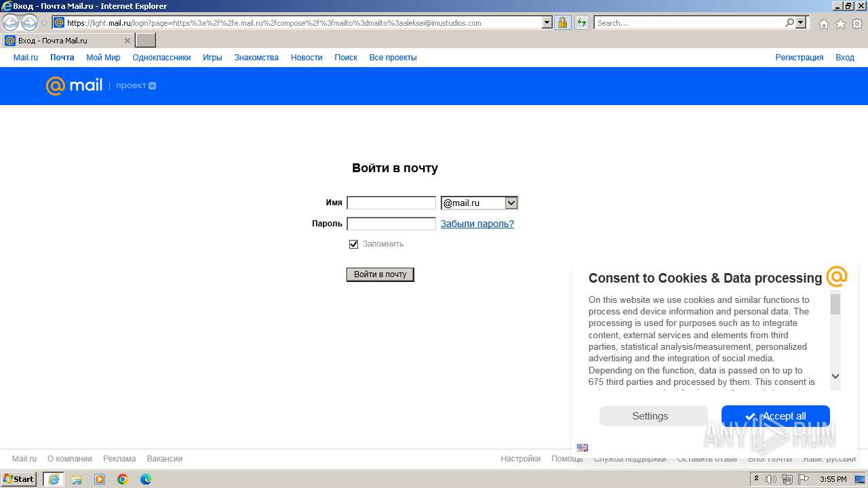
Task: Open a new blank tab
Action: tap(146, 40)
